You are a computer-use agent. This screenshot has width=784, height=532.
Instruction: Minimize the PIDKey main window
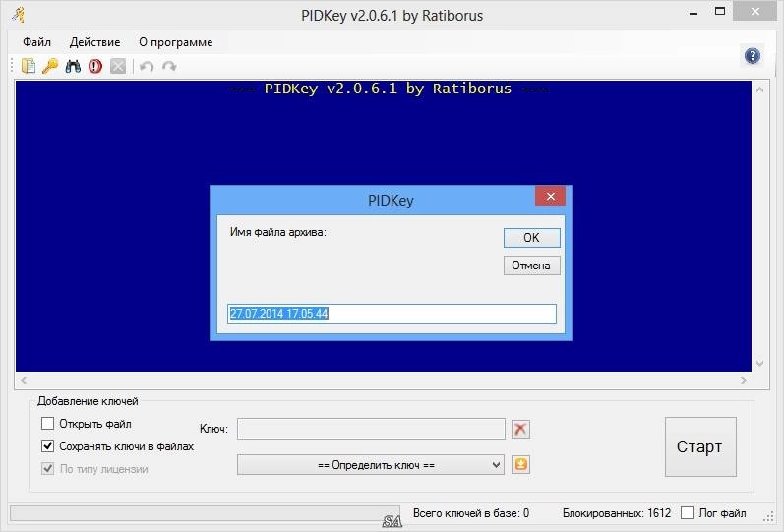point(693,13)
